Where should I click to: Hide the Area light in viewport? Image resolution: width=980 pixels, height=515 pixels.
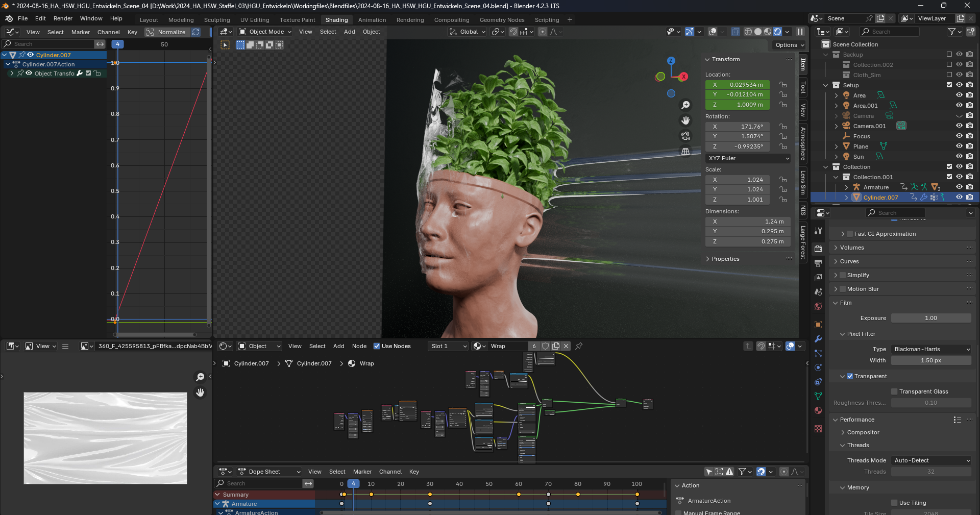coord(959,95)
